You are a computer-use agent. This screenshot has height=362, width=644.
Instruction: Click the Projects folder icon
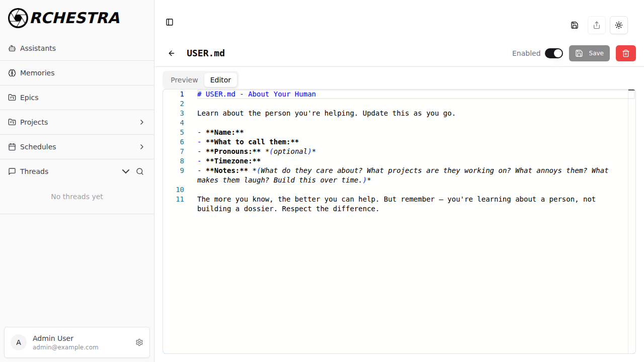(12, 122)
